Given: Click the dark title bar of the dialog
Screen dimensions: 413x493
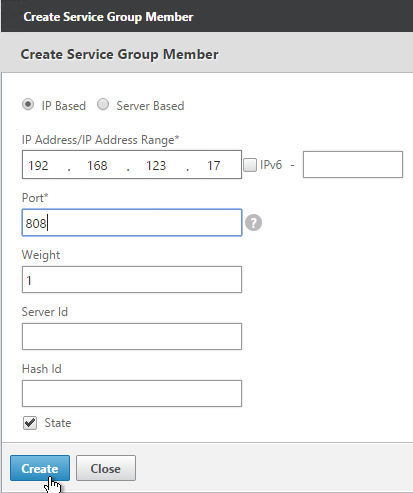Looking at the screenshot, I should (x=207, y=16).
